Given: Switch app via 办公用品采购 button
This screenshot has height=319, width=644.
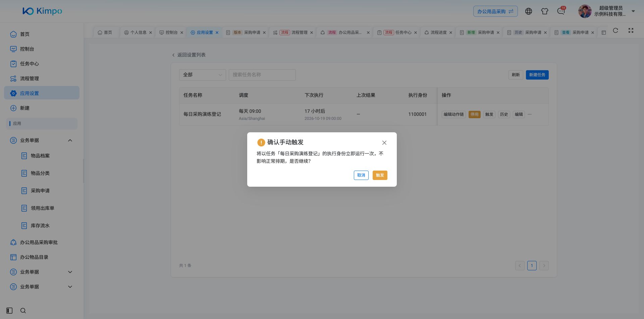Looking at the screenshot, I should coord(495,11).
